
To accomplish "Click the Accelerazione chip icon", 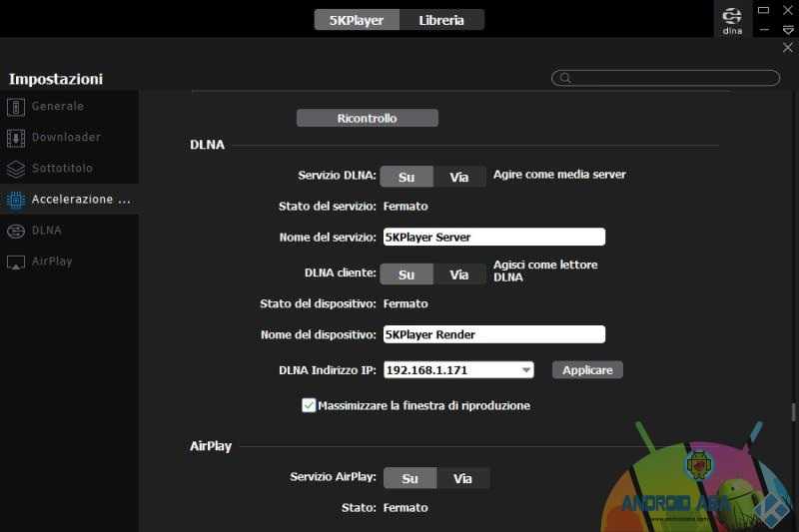I will (x=16, y=200).
